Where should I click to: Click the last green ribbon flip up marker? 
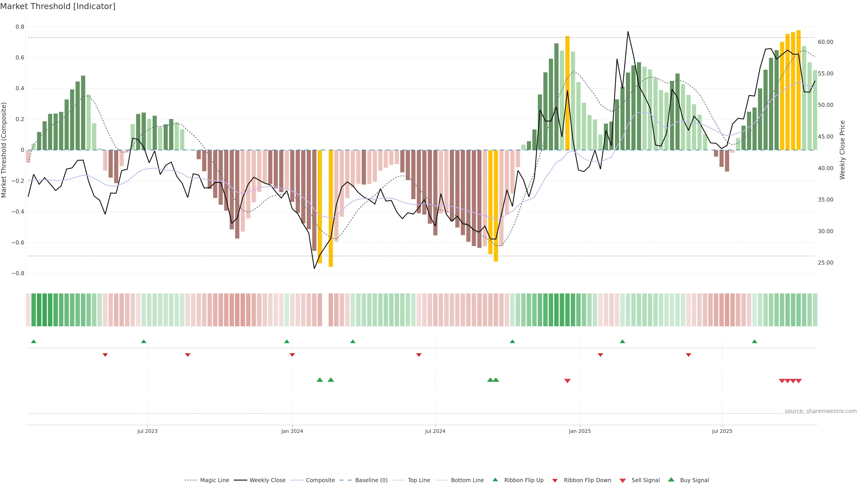pos(755,342)
